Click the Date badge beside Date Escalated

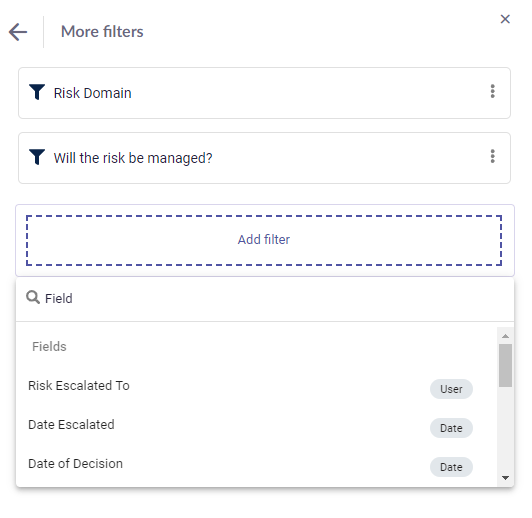coord(451,428)
